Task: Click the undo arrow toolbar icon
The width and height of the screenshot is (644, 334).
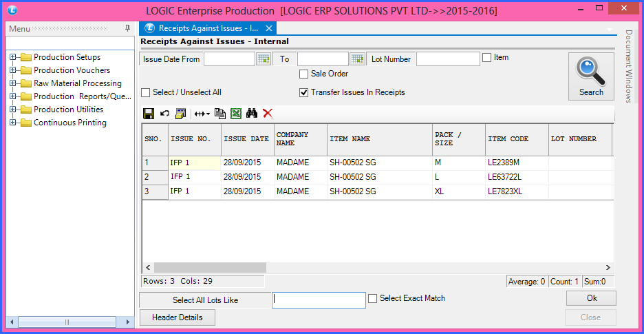Action: click(164, 114)
